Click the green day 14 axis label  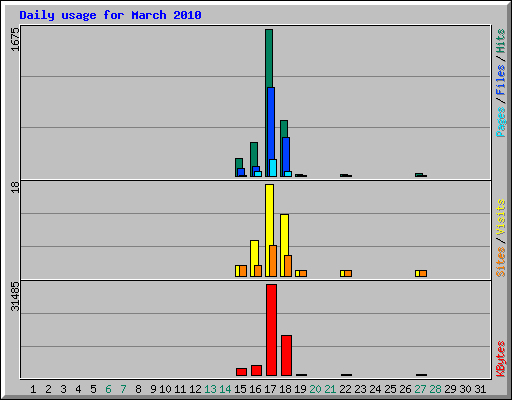[225, 389]
